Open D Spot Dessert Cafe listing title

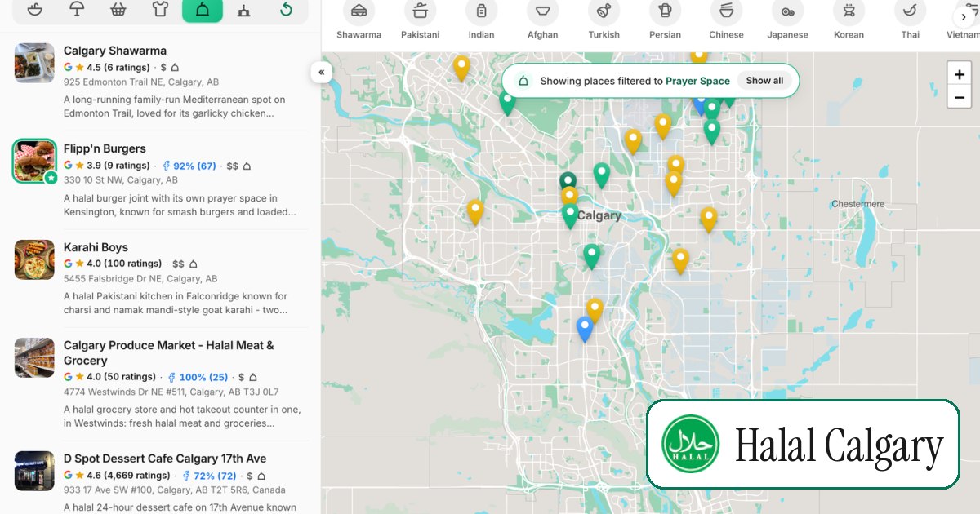point(165,459)
